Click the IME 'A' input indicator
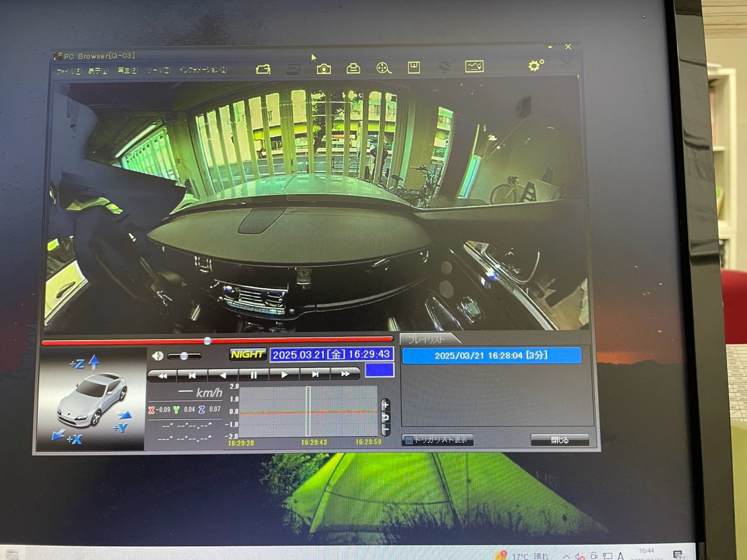Screen dimensions: 747x560 click(621, 556)
